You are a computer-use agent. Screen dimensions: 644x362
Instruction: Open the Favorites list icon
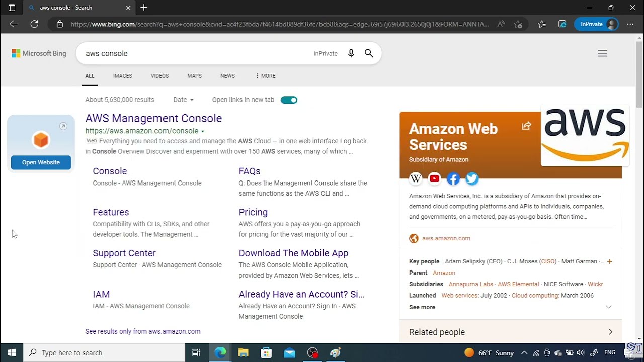(x=542, y=24)
